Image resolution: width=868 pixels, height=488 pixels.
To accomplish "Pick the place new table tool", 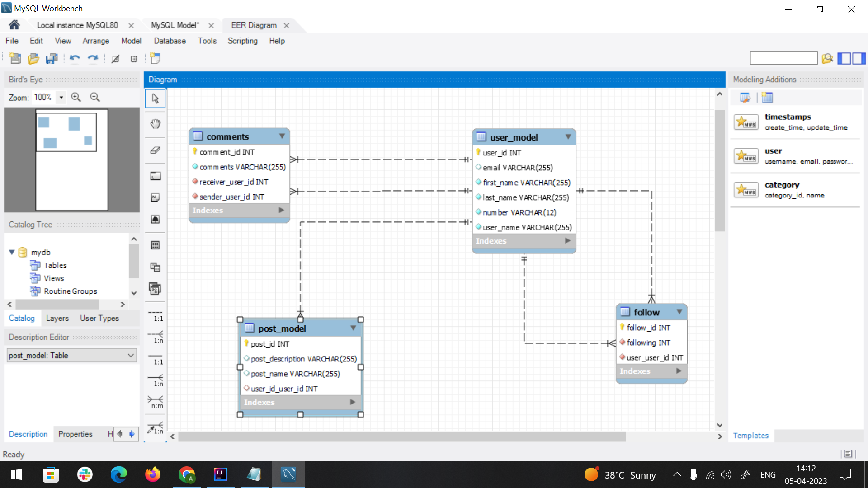I will tap(155, 245).
